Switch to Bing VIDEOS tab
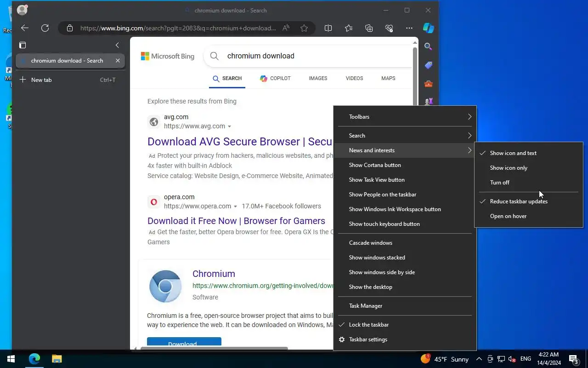Image resolution: width=588 pixels, height=368 pixels. (354, 79)
